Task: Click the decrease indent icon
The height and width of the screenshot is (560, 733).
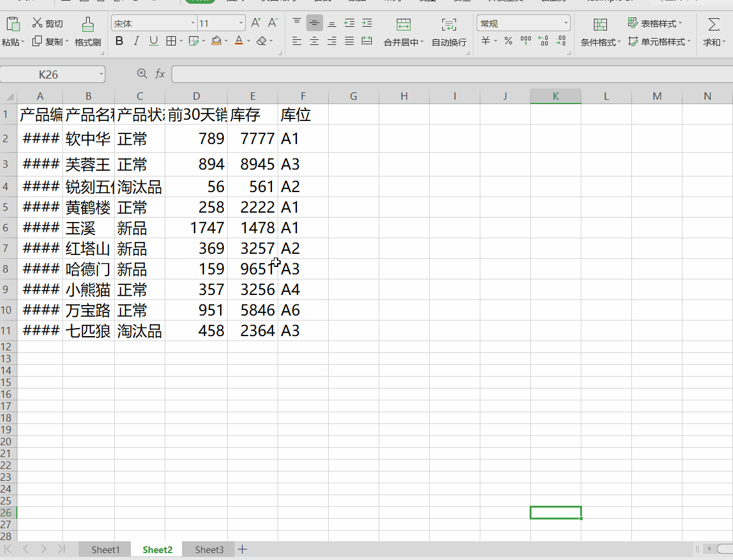Action: [x=349, y=23]
